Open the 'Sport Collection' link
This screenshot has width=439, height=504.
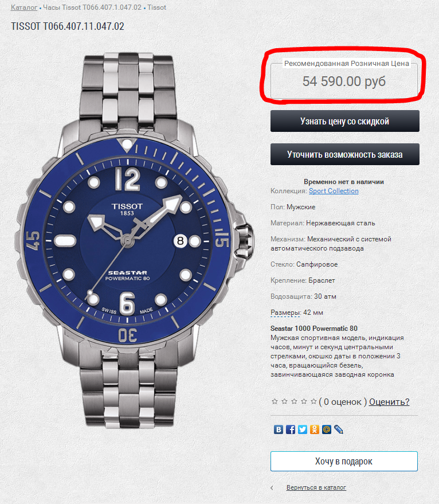334,191
